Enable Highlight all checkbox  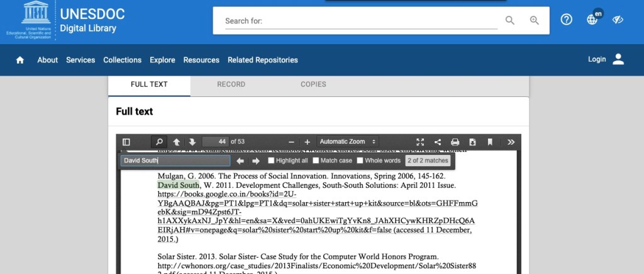click(x=272, y=161)
